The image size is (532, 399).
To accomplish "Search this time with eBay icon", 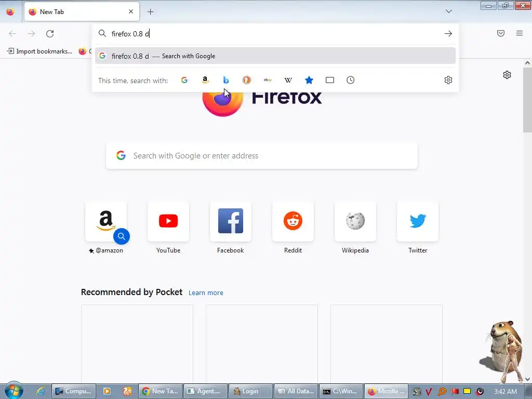I will (x=268, y=80).
